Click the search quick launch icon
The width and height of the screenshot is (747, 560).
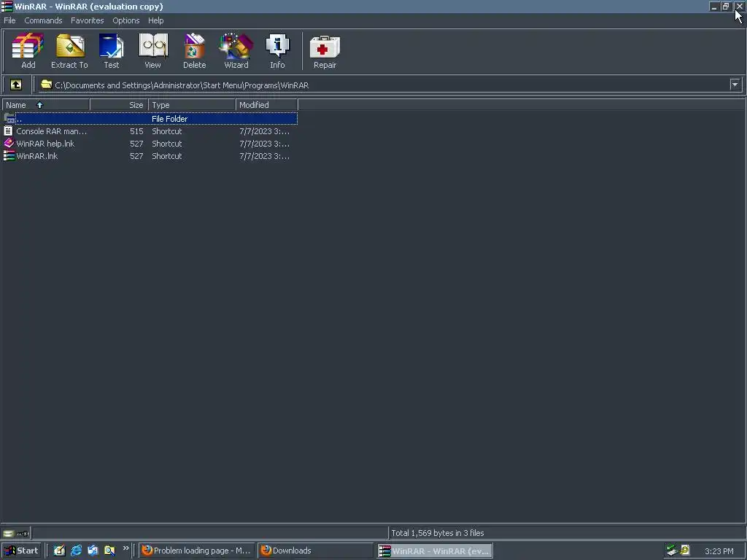[109, 551]
